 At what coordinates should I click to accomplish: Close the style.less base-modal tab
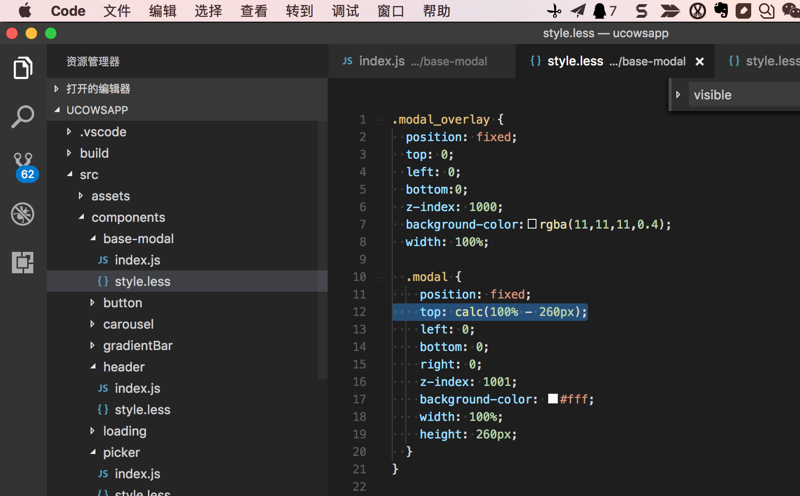click(x=699, y=61)
